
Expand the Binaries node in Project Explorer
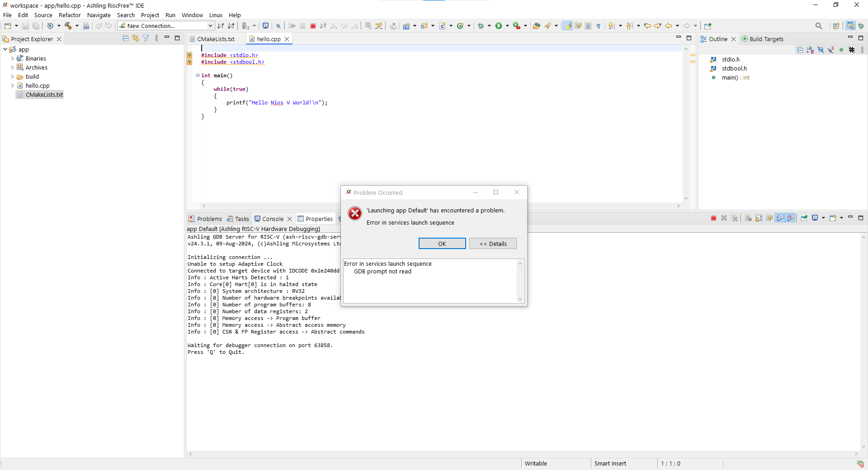(14, 58)
